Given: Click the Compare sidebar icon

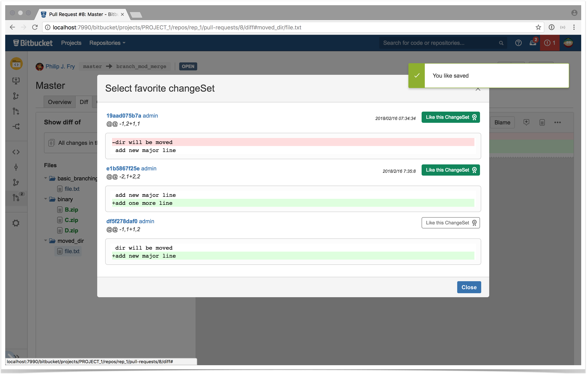Looking at the screenshot, I should (x=16, y=126).
